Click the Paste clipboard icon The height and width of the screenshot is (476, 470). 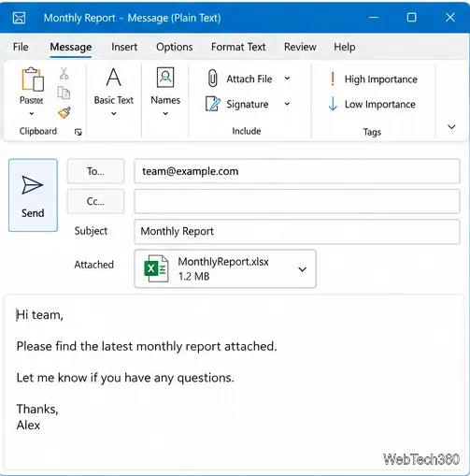33,79
